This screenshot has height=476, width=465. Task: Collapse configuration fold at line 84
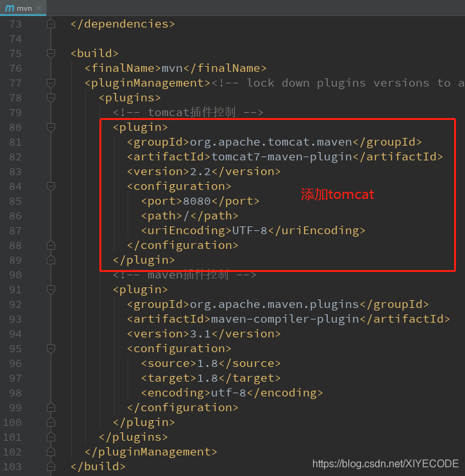click(51, 186)
